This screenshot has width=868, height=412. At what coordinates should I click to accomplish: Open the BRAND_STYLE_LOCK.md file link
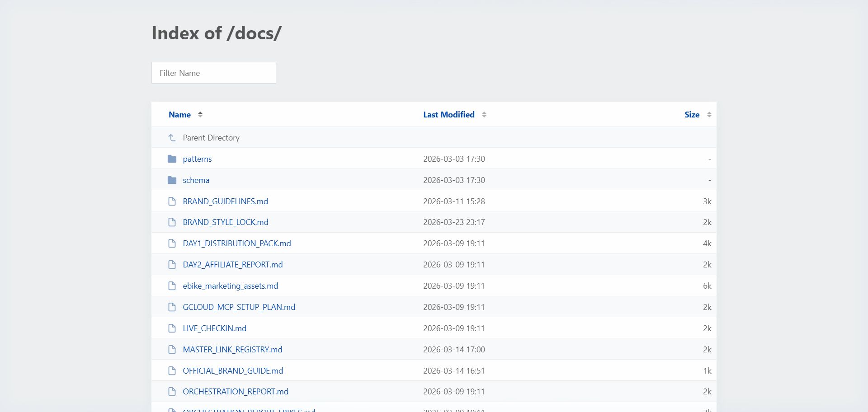point(225,222)
